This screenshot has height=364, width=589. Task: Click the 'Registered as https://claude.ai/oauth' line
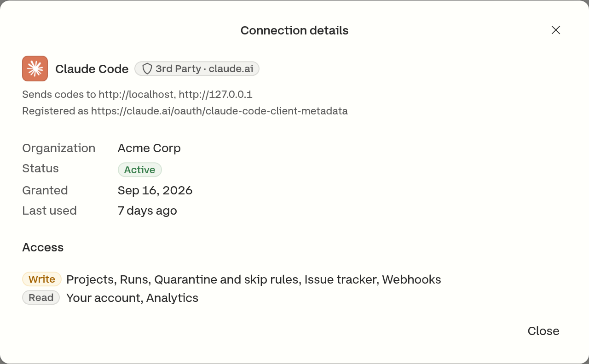(185, 111)
